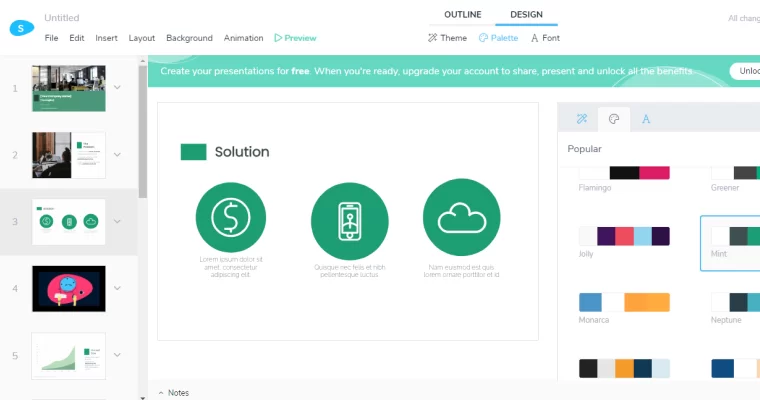The width and height of the screenshot is (760, 400).
Task: Click the palette icon tab in side panel
Action: [614, 119]
